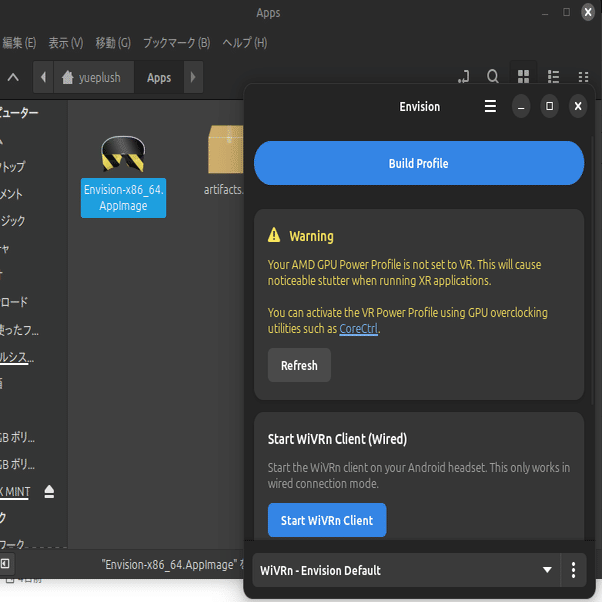Image resolution: width=602 pixels, height=602 pixels.
Task: Switch to icon grid view
Action: point(523,76)
